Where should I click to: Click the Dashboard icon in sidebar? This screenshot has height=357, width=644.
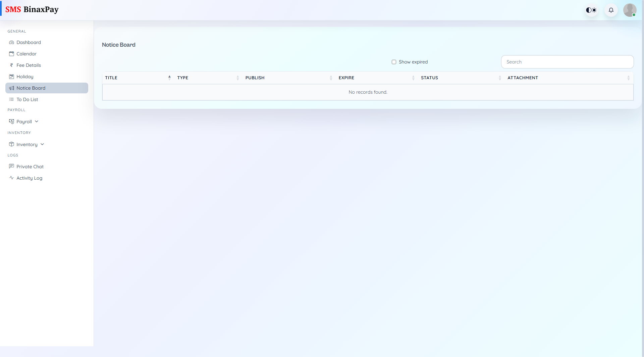point(11,42)
